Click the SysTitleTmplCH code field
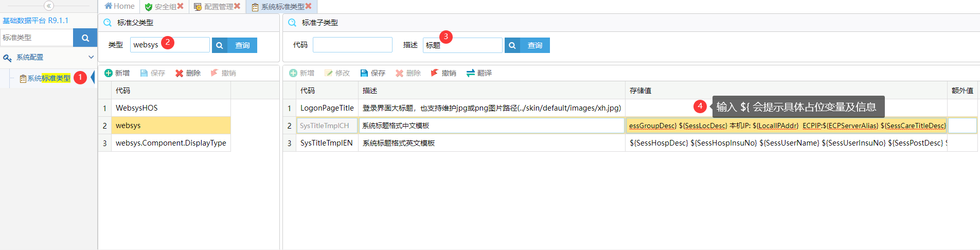This screenshot has width=980, height=250. 327,126
